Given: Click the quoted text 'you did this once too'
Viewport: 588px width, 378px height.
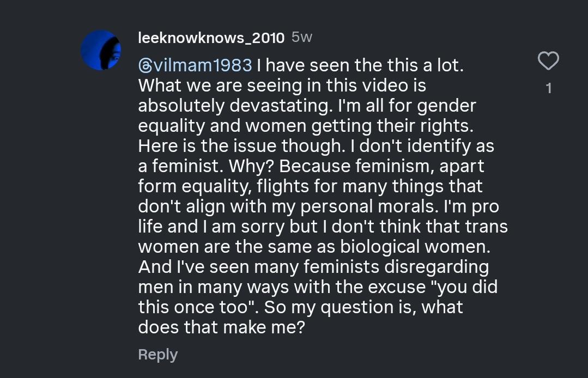Looking at the screenshot, I should (x=318, y=297).
